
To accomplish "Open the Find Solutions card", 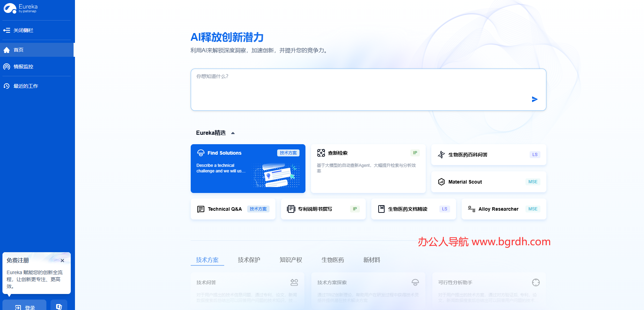I will (x=248, y=169).
